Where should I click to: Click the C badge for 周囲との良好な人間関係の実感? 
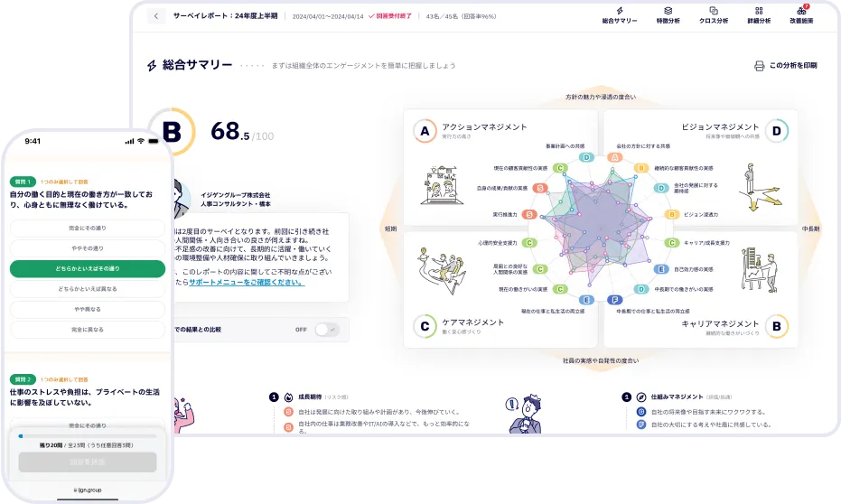pos(540,269)
